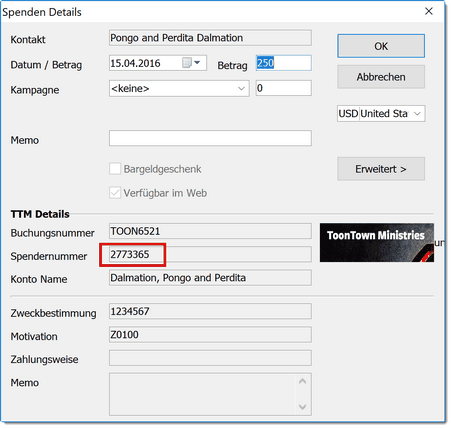This screenshot has height=428, width=451.
Task: Click the Kontakt name field
Action: (x=210, y=38)
